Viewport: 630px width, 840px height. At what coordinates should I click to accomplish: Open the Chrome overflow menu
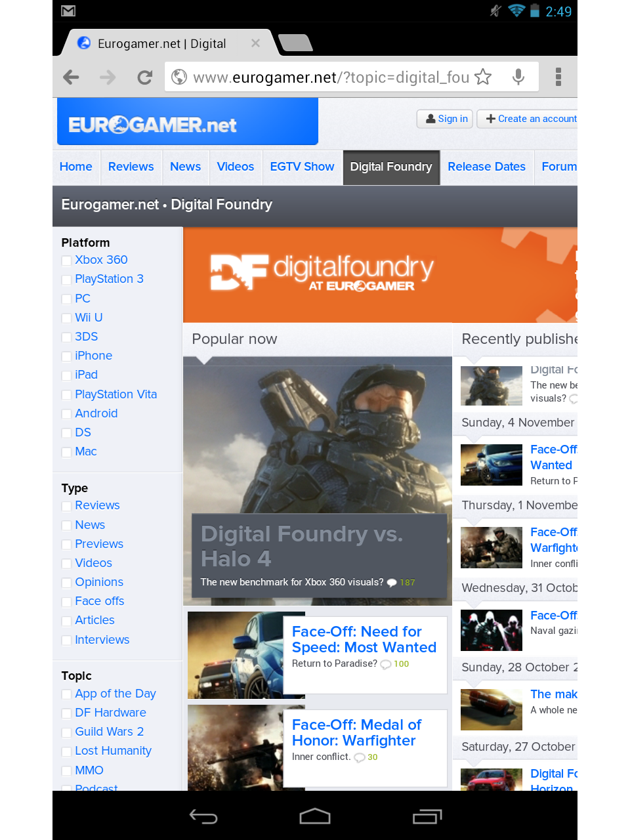pyautogui.click(x=558, y=77)
